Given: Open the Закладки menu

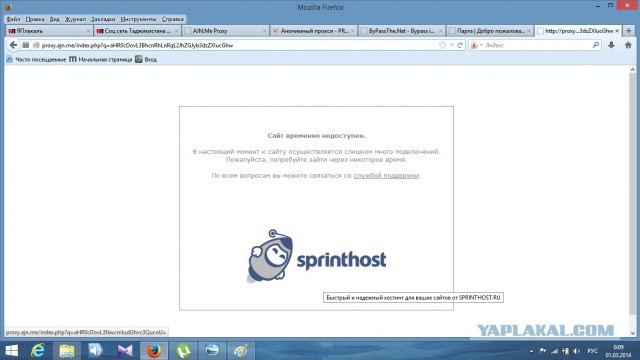Looking at the screenshot, I should point(103,19).
